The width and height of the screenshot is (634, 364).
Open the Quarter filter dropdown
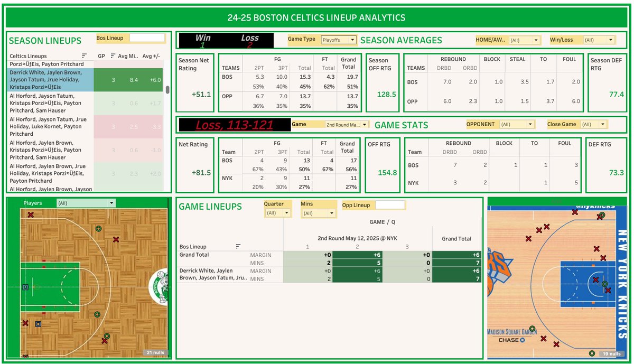pyautogui.click(x=278, y=213)
